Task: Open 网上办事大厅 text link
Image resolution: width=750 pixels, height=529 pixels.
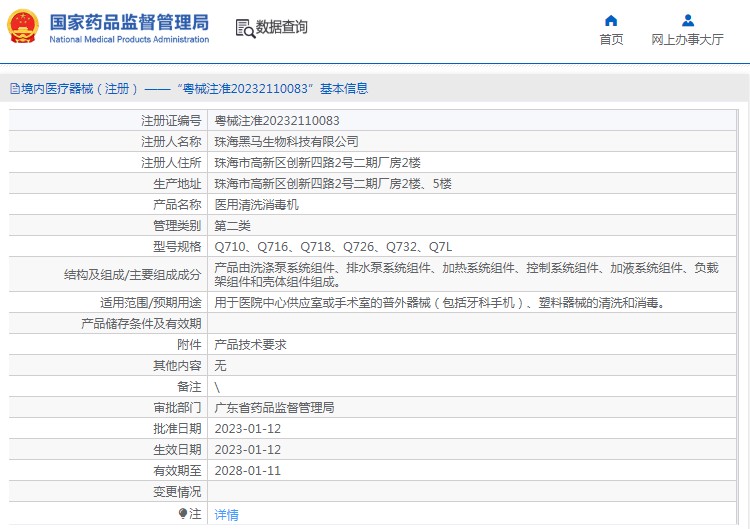Action: pyautogui.click(x=687, y=39)
